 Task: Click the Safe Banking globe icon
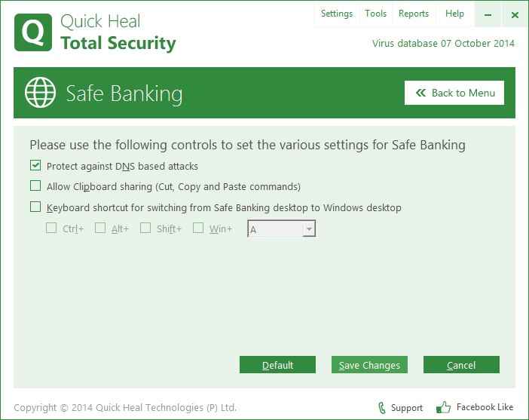pos(40,93)
